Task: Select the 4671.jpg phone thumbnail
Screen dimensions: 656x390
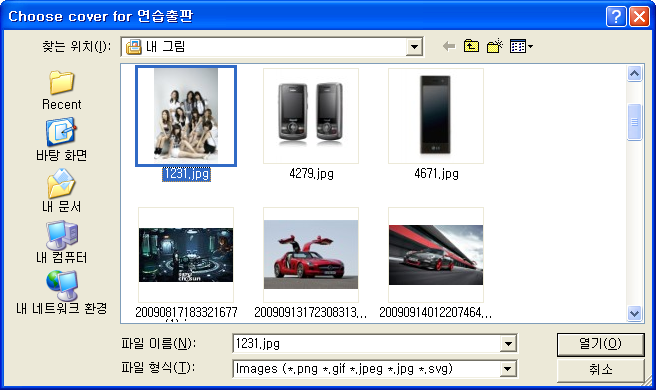Action: (436, 116)
